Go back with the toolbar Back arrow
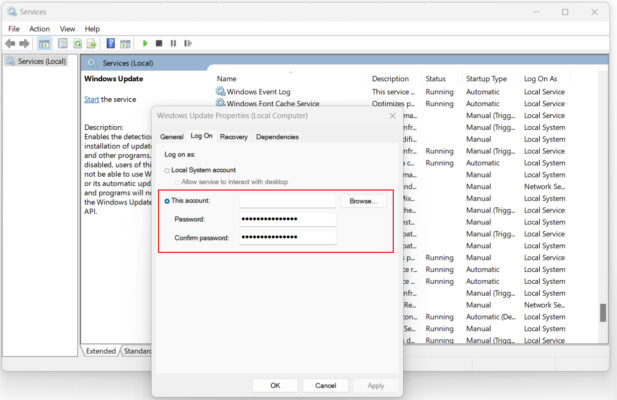The image size is (617, 400). click(x=10, y=43)
